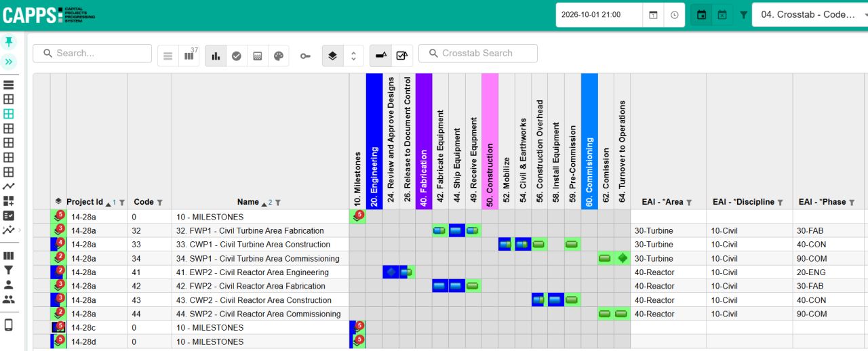Screen dimensions: 868x351
Task: Open the trend line chart icon in the sidebar
Action: click(x=9, y=186)
